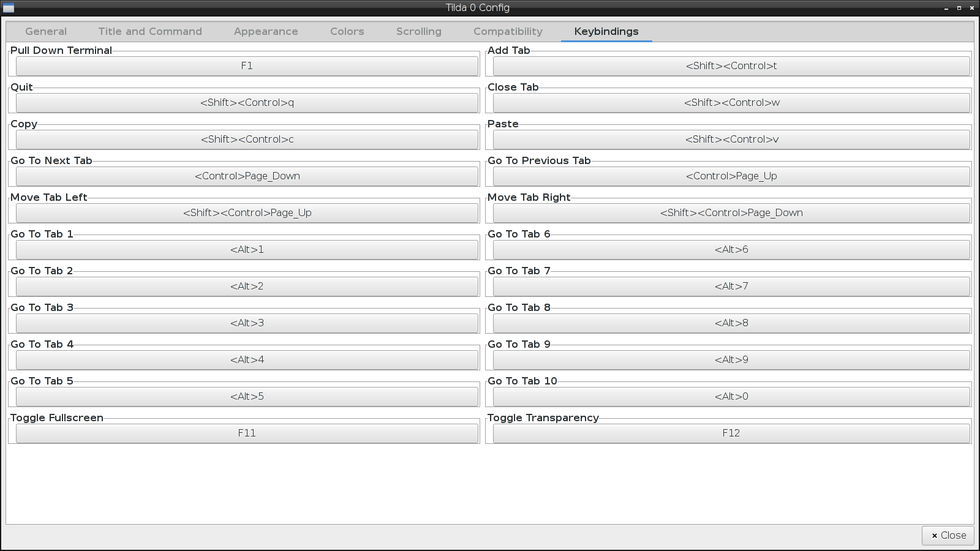This screenshot has height=551, width=980.
Task: Change the Add Tab keybinding button
Action: (731, 66)
